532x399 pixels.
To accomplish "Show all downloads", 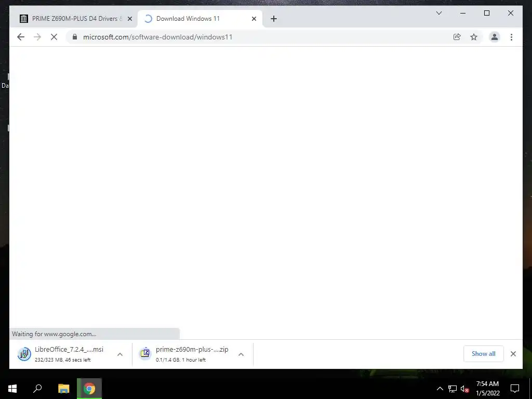I will pos(484,353).
